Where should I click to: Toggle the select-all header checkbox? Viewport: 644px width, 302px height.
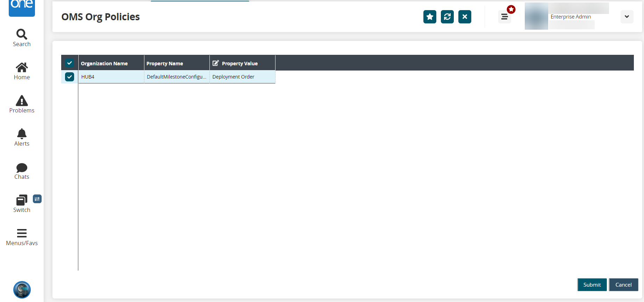coord(70,63)
